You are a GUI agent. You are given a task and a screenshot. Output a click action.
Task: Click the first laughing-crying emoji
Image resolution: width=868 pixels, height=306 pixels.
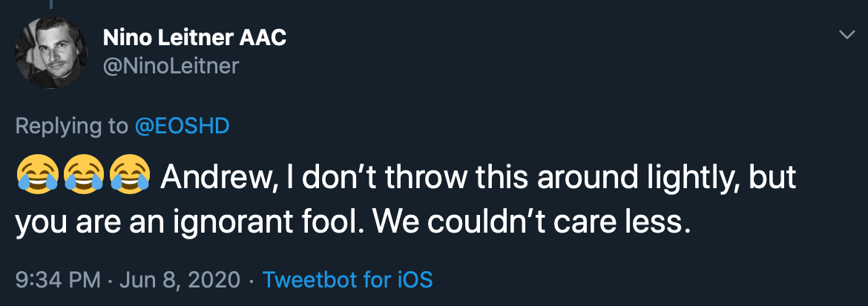[36, 176]
